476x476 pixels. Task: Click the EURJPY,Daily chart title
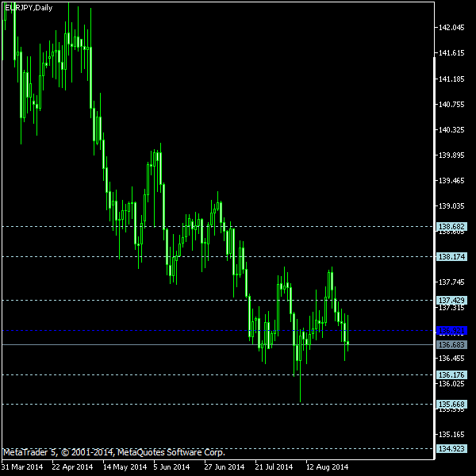[x=29, y=8]
